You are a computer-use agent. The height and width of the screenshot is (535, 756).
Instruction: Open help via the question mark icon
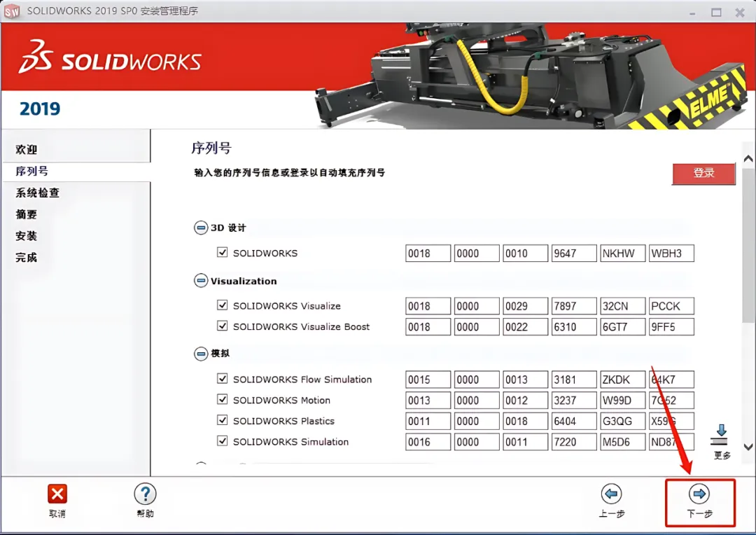(x=145, y=494)
